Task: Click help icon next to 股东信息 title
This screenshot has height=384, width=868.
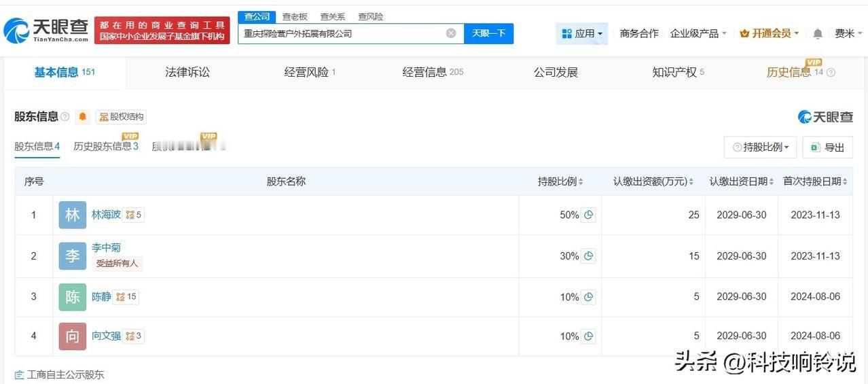Action: [65, 117]
